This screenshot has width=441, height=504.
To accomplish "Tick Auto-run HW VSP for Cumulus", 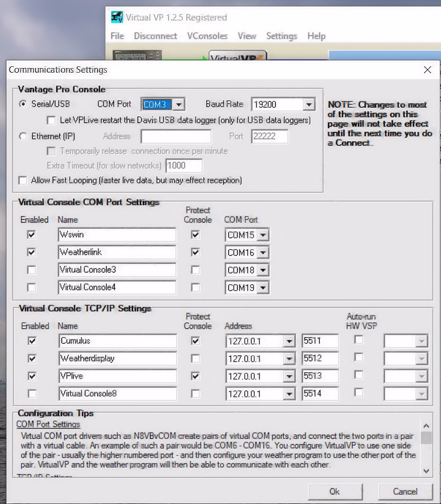I will point(359,340).
